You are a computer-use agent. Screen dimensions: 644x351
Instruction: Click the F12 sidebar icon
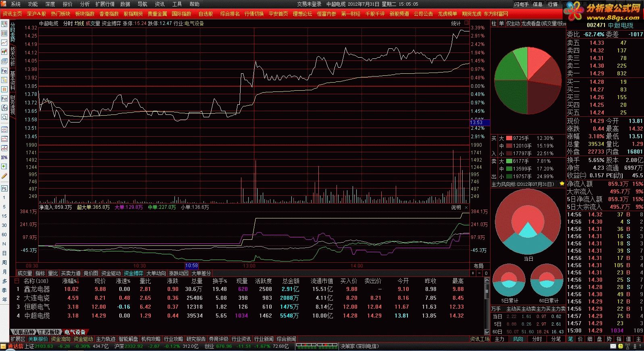tap(4, 98)
